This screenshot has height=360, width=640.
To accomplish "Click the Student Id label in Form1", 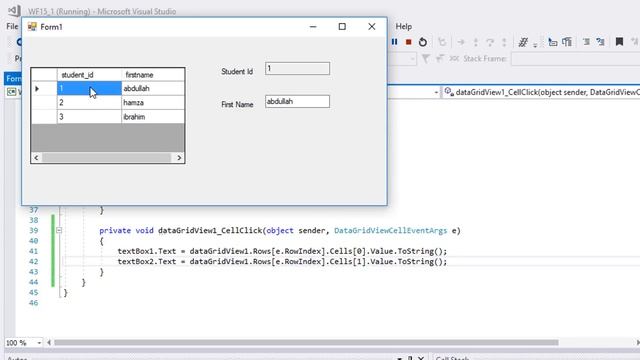I will (237, 71).
